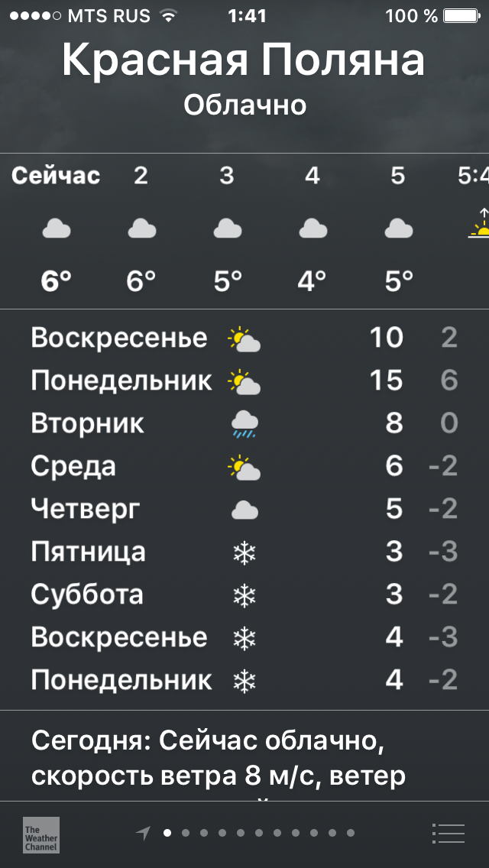Screen dimensions: 489x868
Task: Tap the cloud icon for Четверг
Action: coord(244,510)
